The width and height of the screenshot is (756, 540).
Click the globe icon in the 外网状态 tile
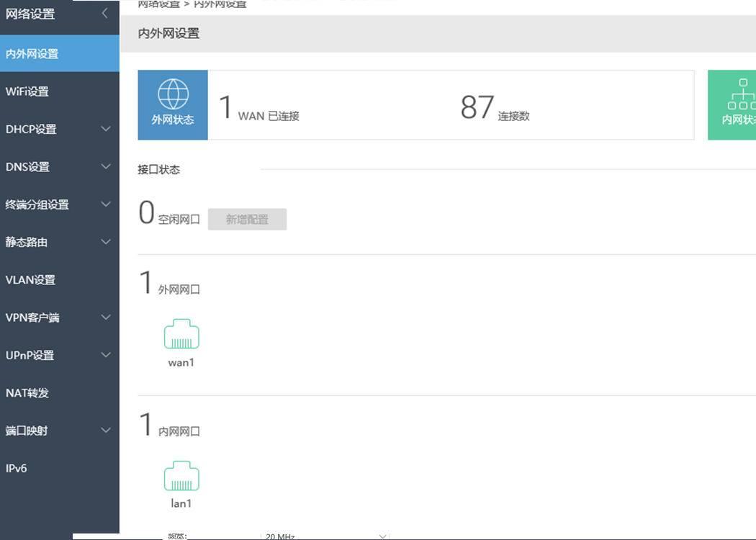(x=173, y=94)
